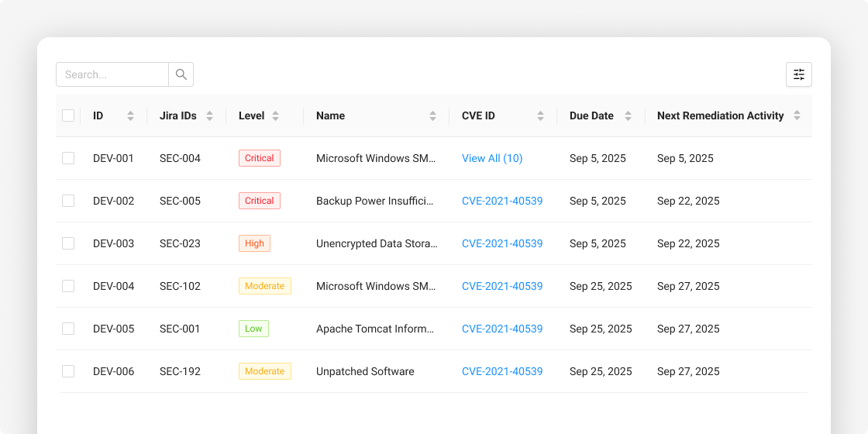Click the ID column header label
868x434 pixels.
98,115
